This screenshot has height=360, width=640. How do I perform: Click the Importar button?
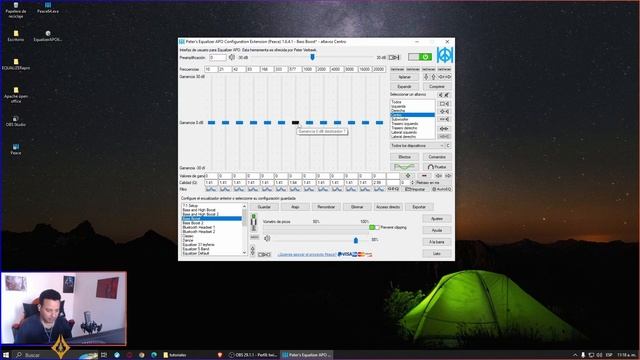coord(416,189)
